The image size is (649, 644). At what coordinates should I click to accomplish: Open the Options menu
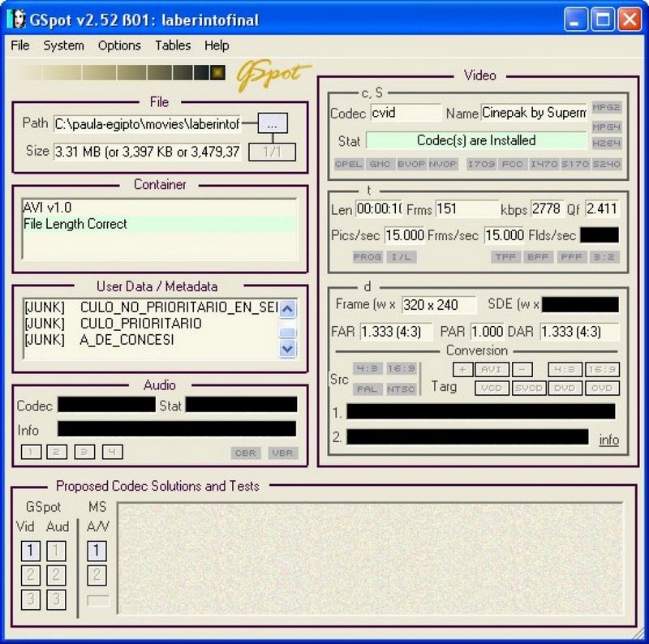(119, 45)
